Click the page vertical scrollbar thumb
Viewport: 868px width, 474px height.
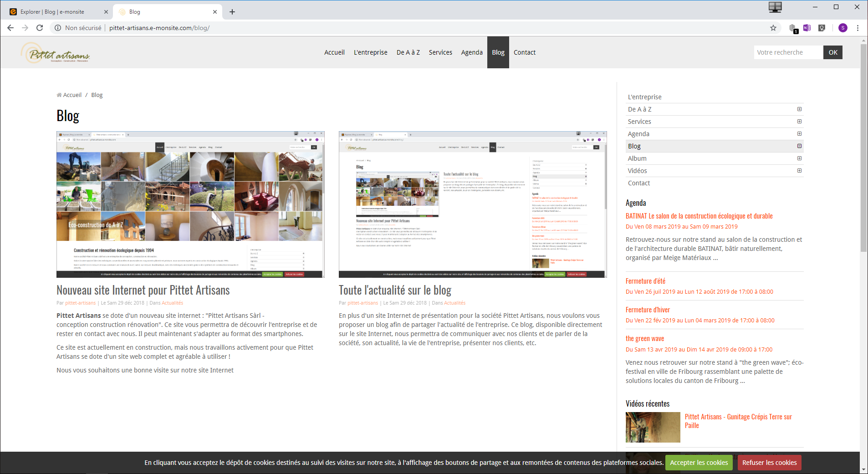point(863,148)
